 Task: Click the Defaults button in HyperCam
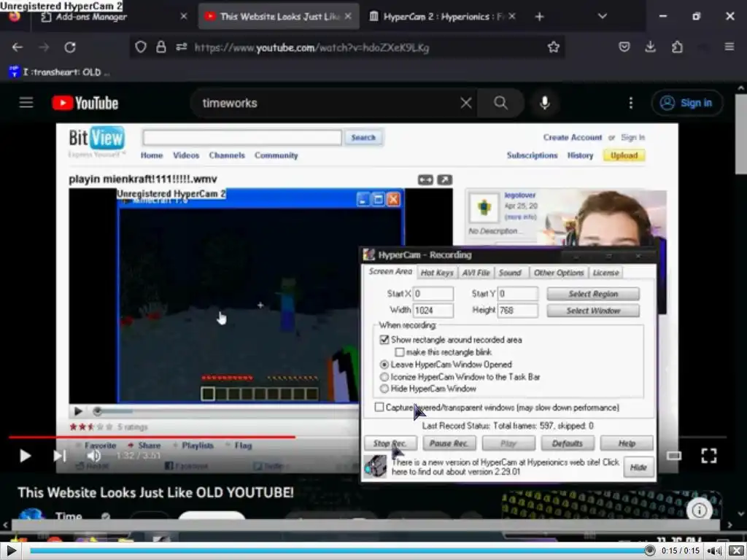pos(568,443)
